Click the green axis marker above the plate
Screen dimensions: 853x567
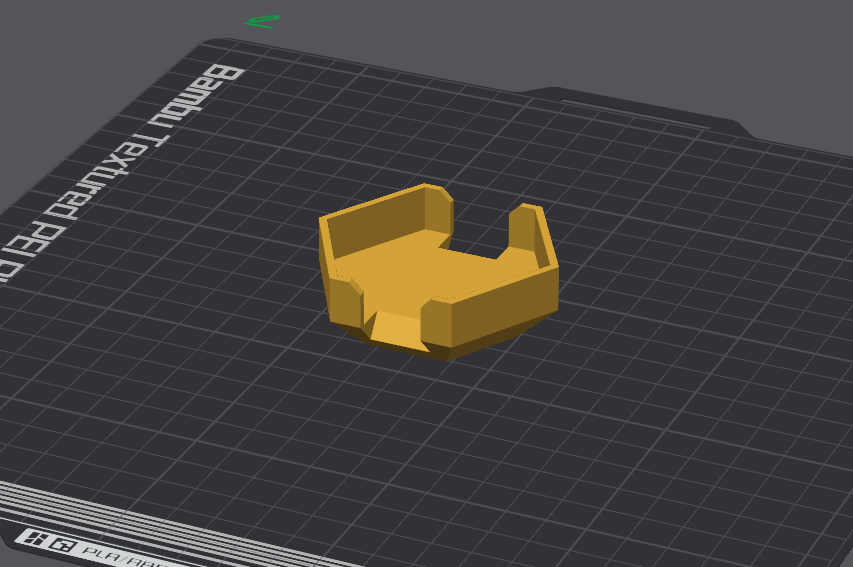click(263, 22)
